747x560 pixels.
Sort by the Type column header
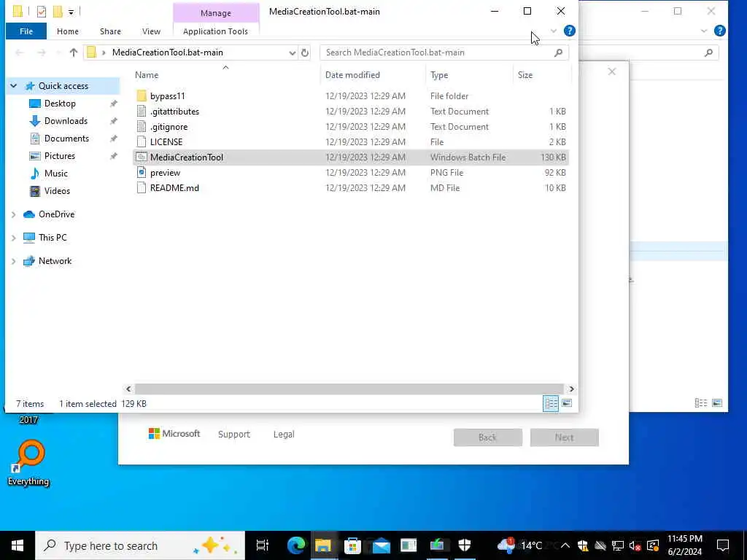[x=438, y=75]
